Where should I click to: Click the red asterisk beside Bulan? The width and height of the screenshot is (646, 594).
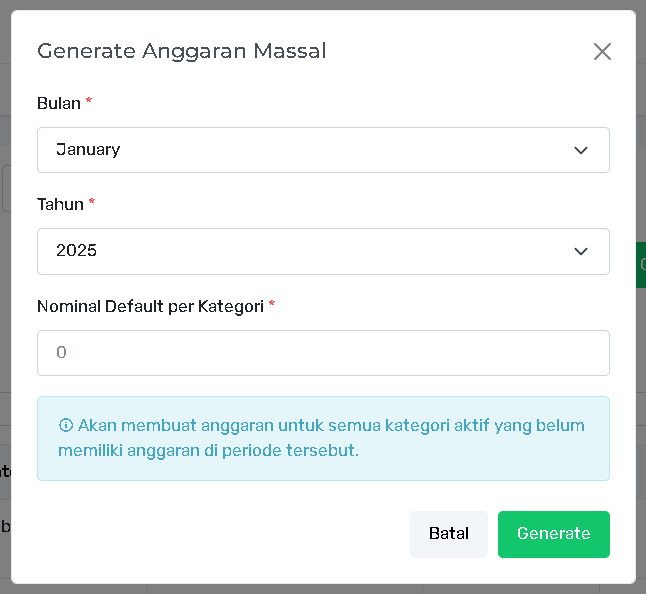pyautogui.click(x=89, y=103)
